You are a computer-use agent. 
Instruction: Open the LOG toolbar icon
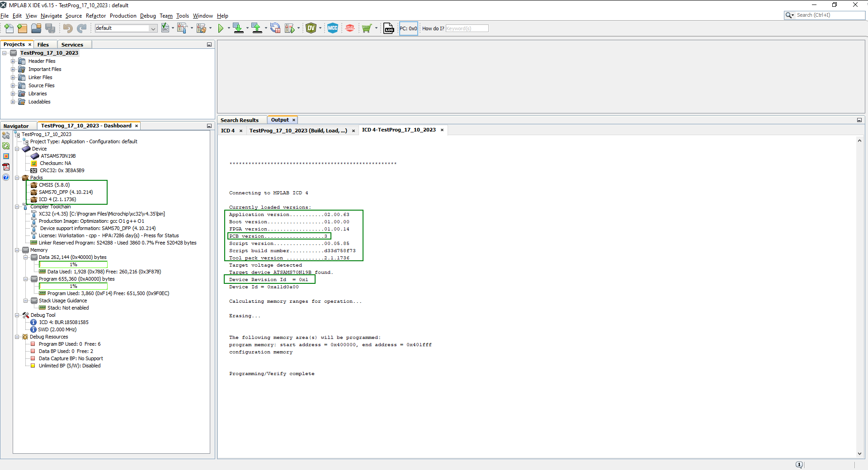[x=389, y=28]
